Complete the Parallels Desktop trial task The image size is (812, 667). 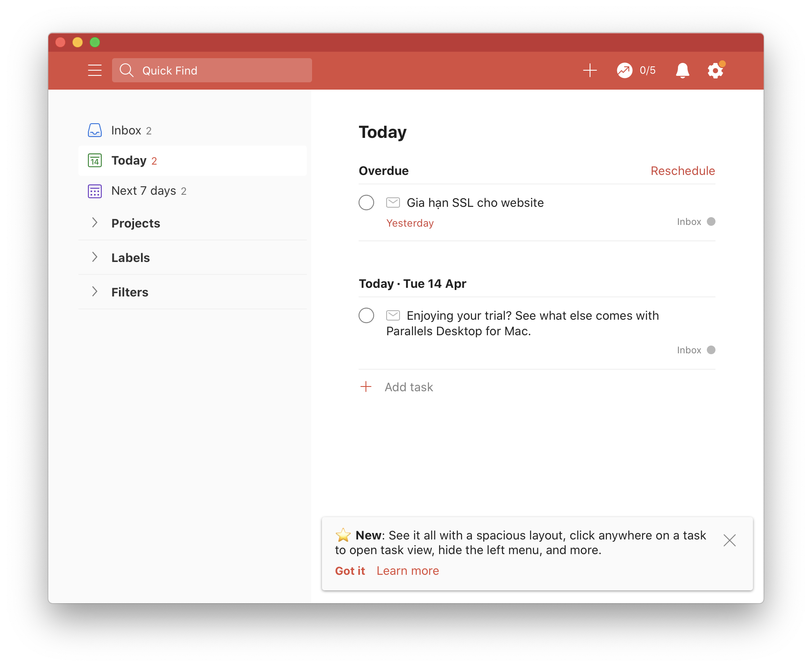tap(366, 315)
